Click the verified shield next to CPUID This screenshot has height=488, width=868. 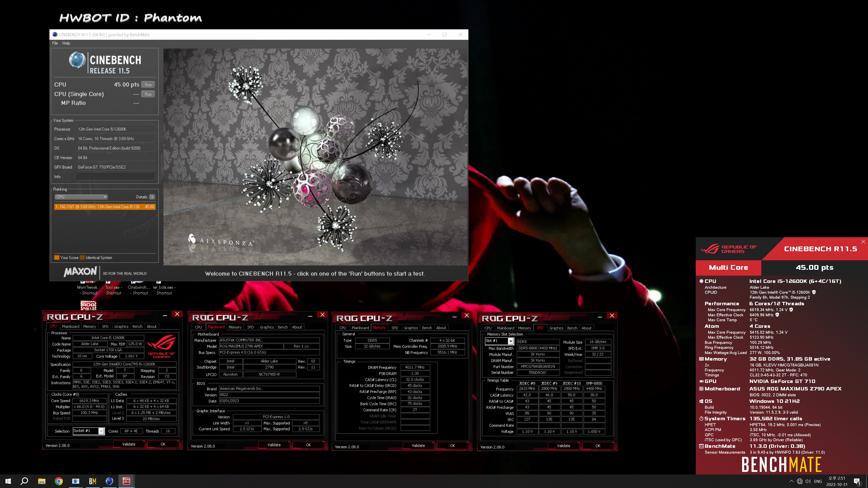(x=814, y=292)
